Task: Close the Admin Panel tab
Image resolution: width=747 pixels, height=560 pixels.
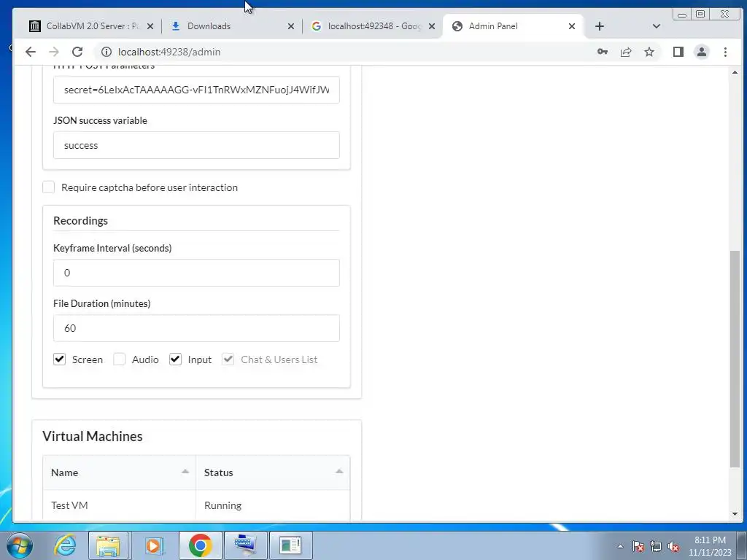Action: (572, 27)
